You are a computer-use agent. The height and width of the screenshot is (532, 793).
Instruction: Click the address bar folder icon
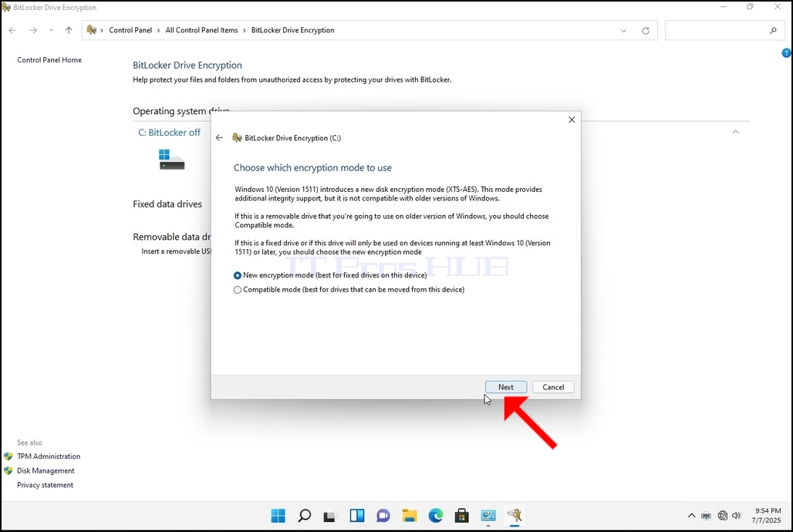(92, 30)
